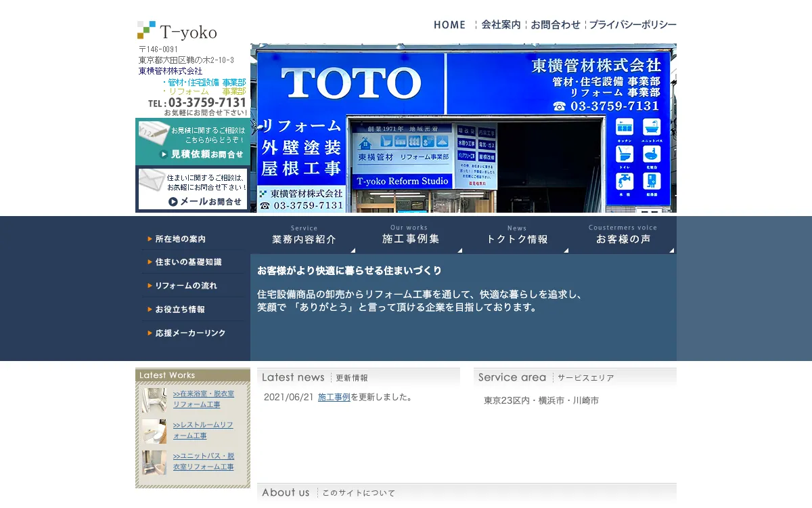This screenshot has height=508, width=812.
Task: Go to HOME page
Action: point(450,25)
